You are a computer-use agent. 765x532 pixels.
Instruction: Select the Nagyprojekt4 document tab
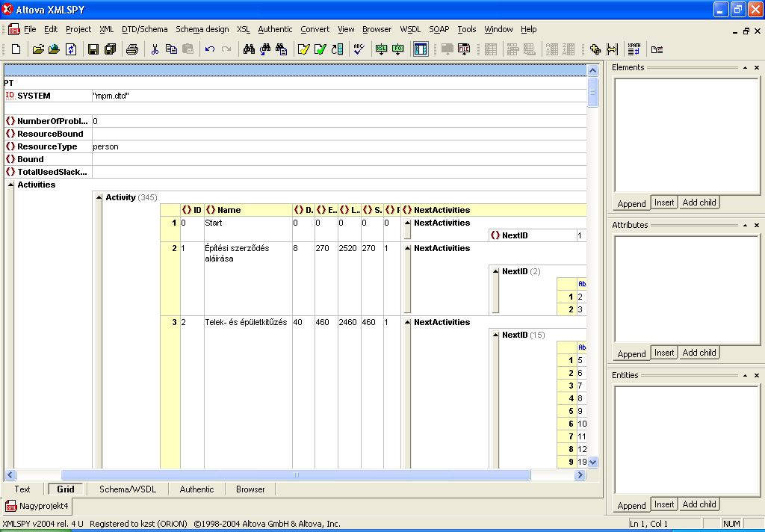[37, 506]
